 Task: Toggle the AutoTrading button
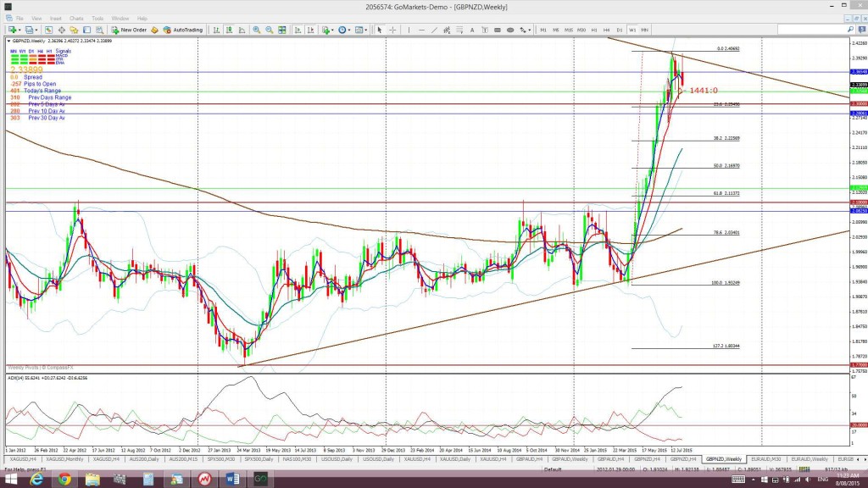(183, 30)
